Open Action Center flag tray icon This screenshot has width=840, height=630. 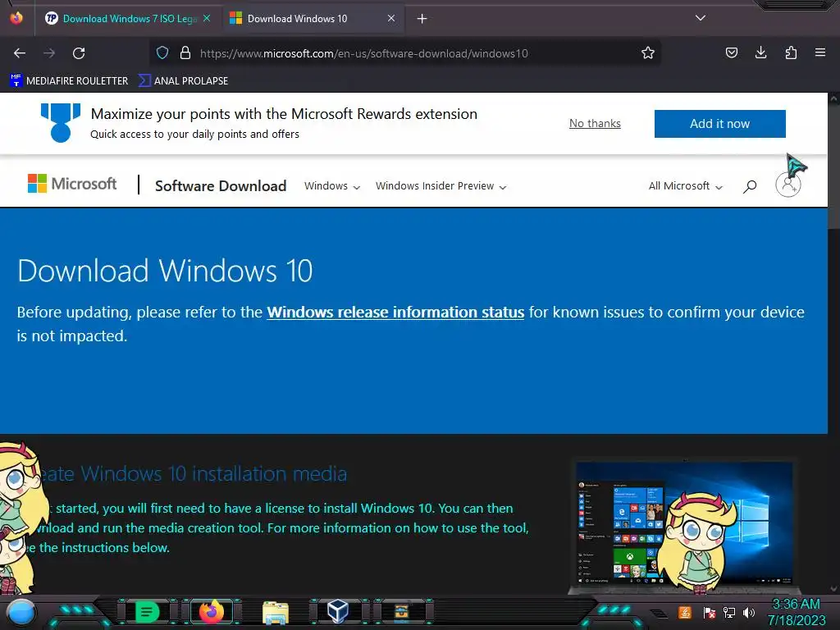[x=709, y=613]
